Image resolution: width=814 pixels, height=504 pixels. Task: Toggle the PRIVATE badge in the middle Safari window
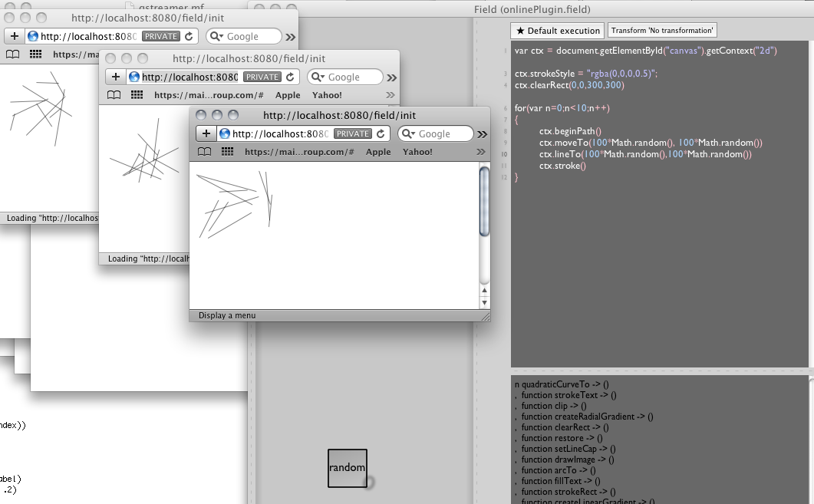(x=262, y=77)
